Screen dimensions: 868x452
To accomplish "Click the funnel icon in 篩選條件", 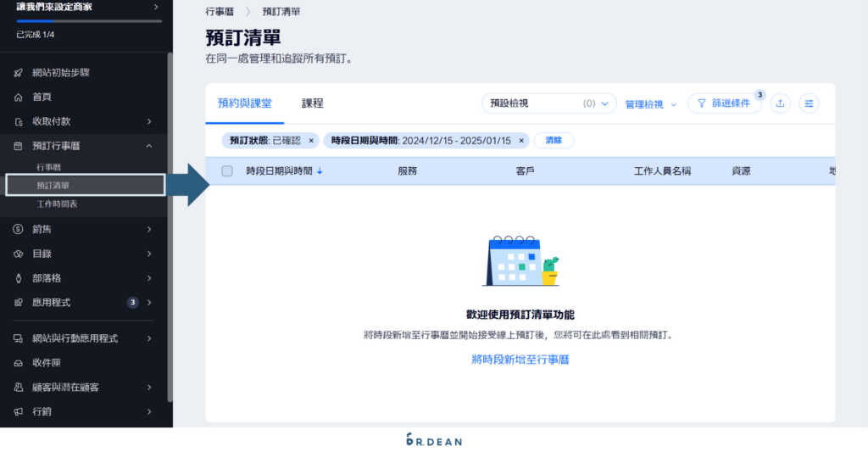I will [701, 103].
